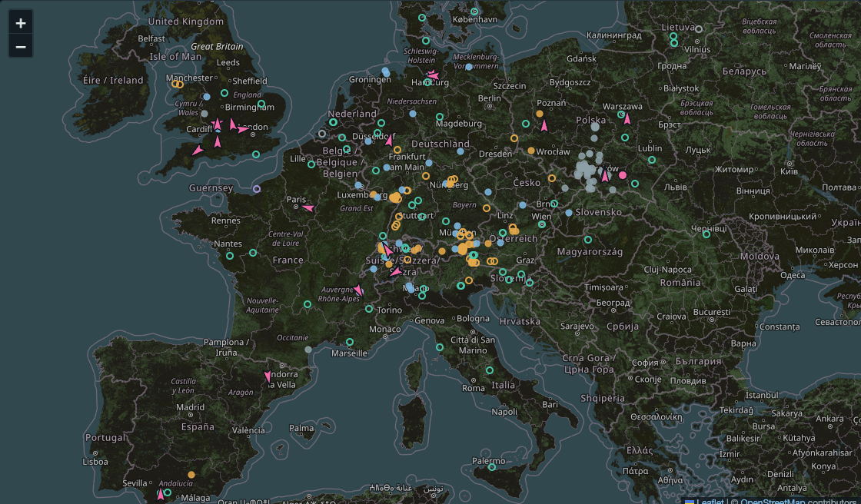Select the teal ring marker above Torino
This screenshot has width=861, height=504.
[x=369, y=309]
